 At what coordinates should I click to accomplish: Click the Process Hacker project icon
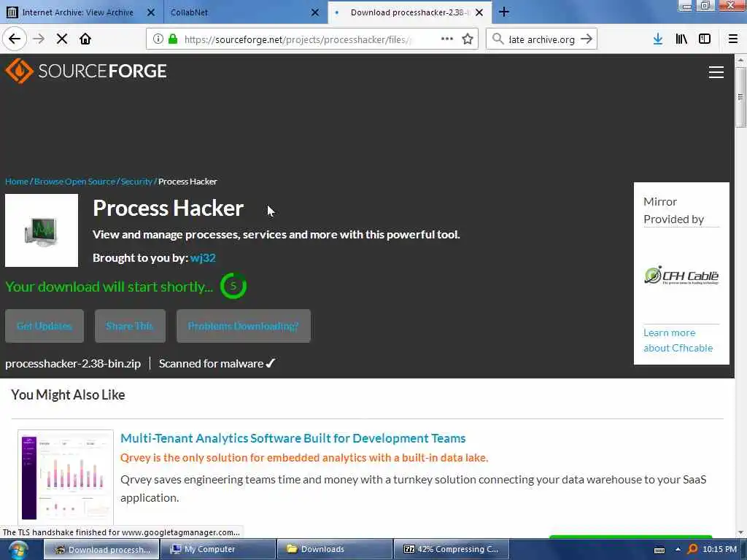42,230
